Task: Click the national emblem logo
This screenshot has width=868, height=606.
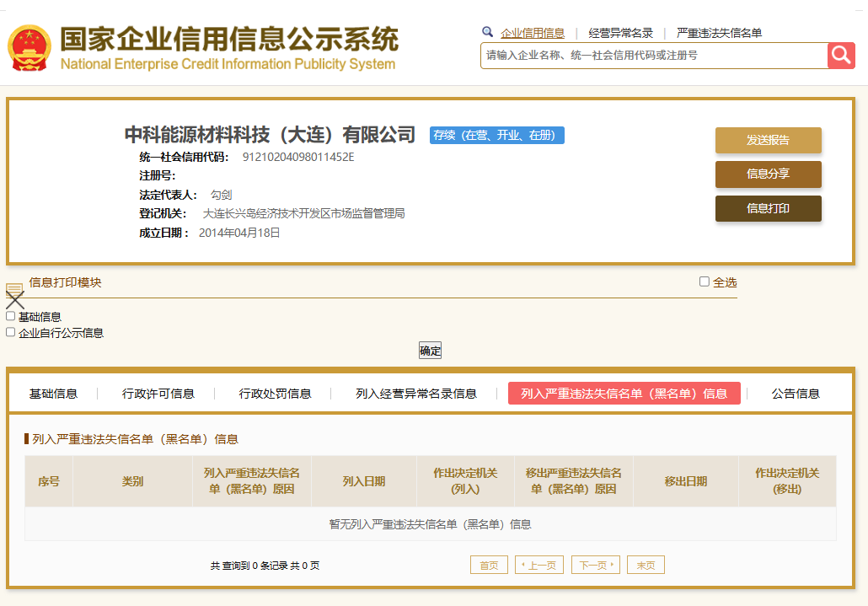Action: pyautogui.click(x=29, y=48)
